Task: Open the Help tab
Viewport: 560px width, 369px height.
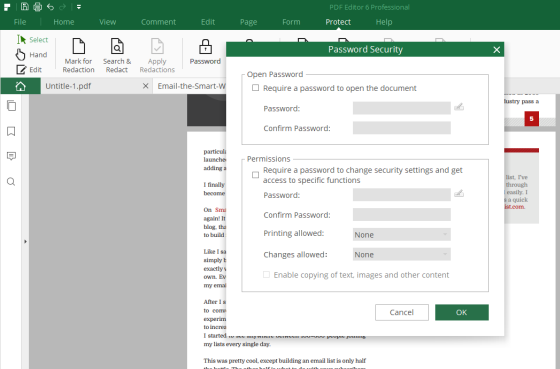Action: (384, 22)
